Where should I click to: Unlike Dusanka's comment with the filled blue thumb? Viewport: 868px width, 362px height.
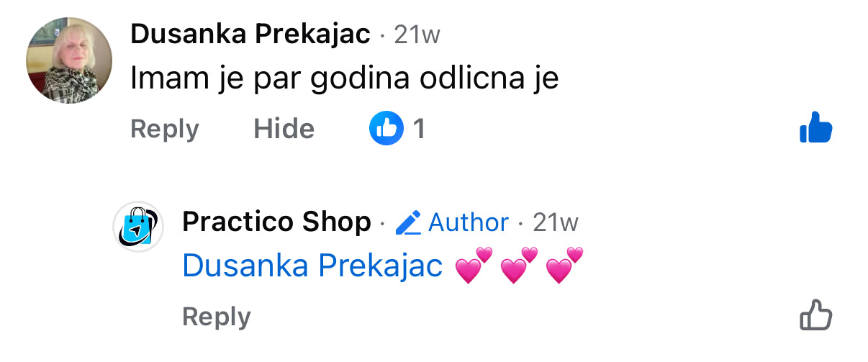point(815,129)
